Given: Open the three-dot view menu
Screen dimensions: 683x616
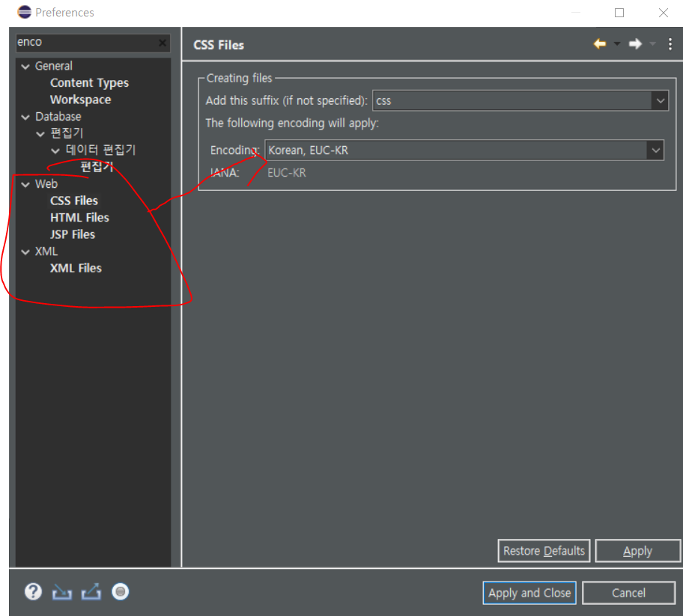Looking at the screenshot, I should [x=670, y=43].
